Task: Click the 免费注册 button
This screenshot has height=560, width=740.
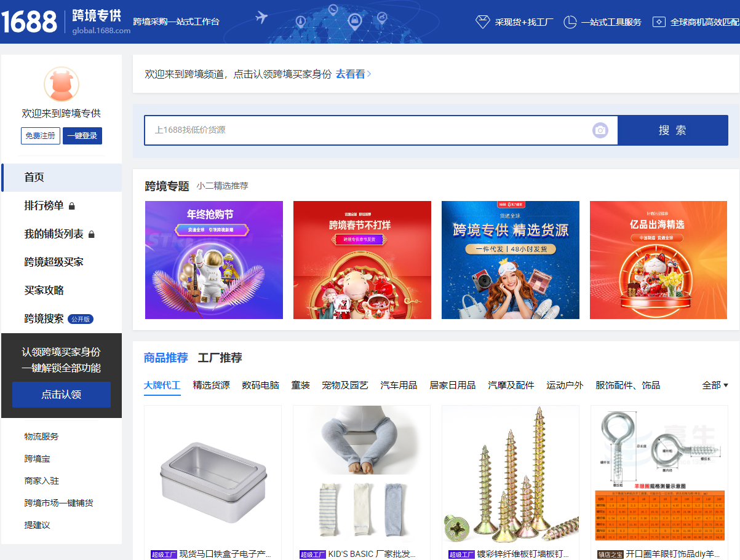Action: coord(41,136)
